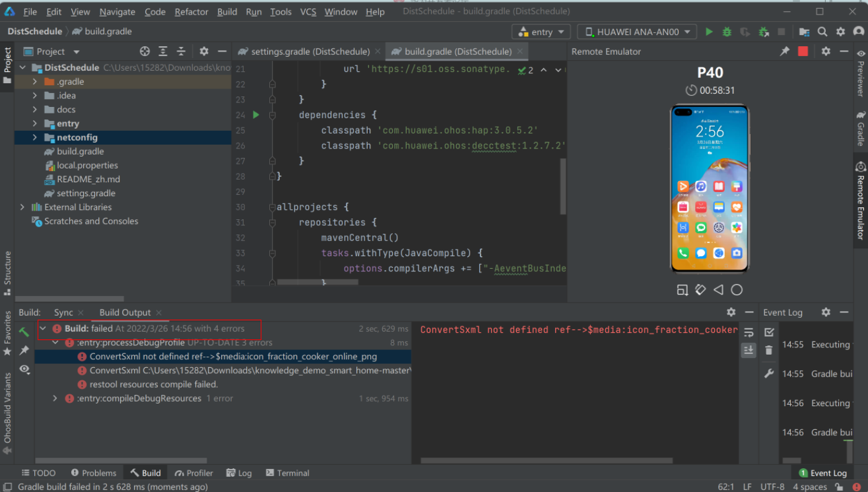Open Remote Emulator panel settings gear

[826, 52]
